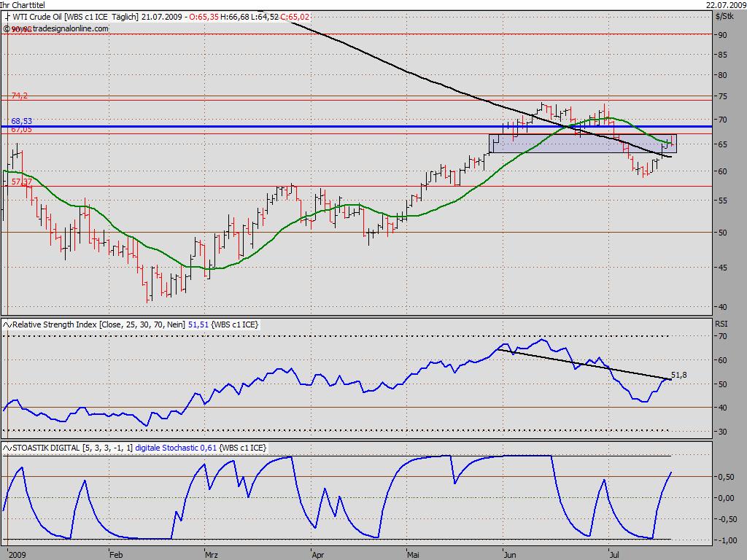
Task: Click the Apr marker on the time axis
Action: (x=318, y=555)
